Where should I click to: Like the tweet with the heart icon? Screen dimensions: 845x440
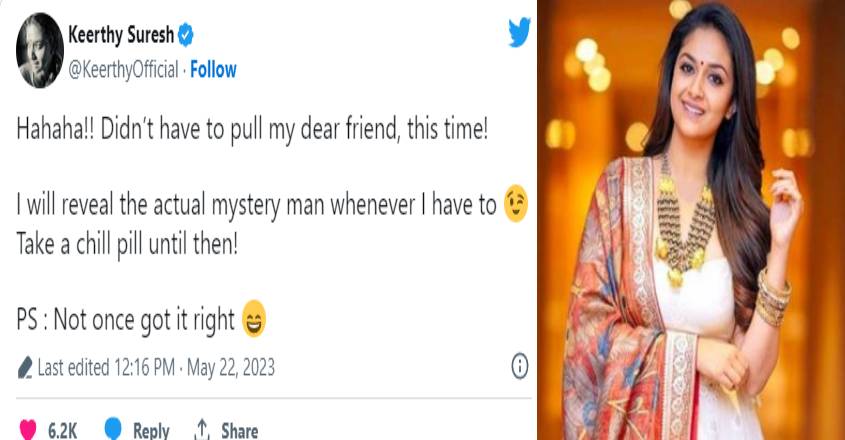tap(27, 430)
